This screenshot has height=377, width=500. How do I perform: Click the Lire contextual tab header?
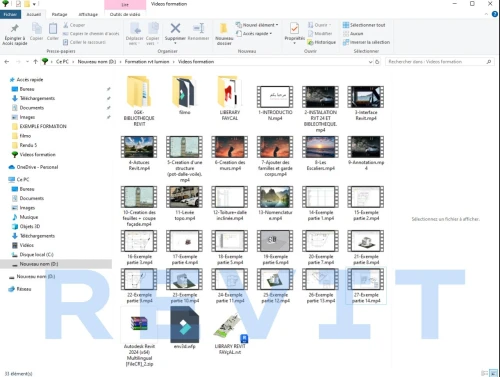[x=125, y=5]
